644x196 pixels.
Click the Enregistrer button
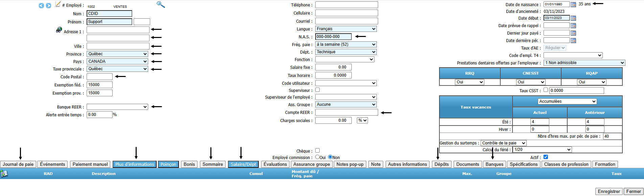pos(608,192)
